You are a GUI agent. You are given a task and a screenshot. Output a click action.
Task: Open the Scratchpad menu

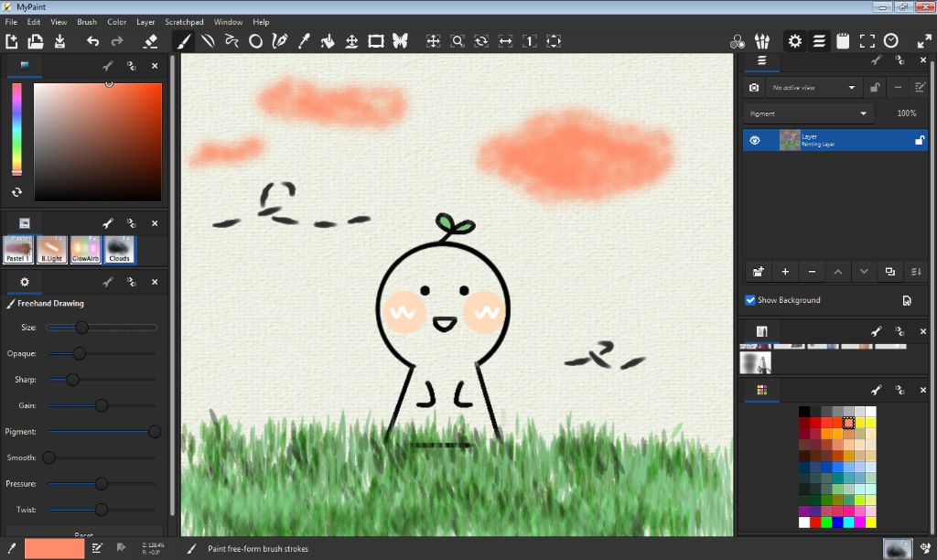pos(184,22)
